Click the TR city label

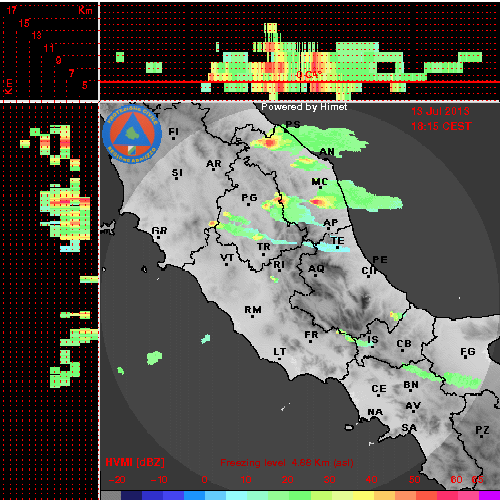coord(264,247)
